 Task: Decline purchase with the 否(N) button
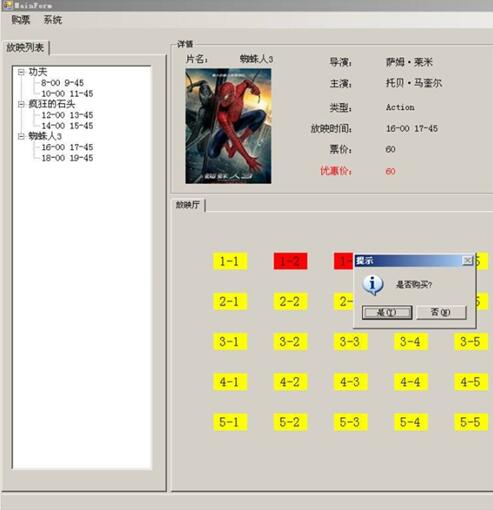point(441,312)
